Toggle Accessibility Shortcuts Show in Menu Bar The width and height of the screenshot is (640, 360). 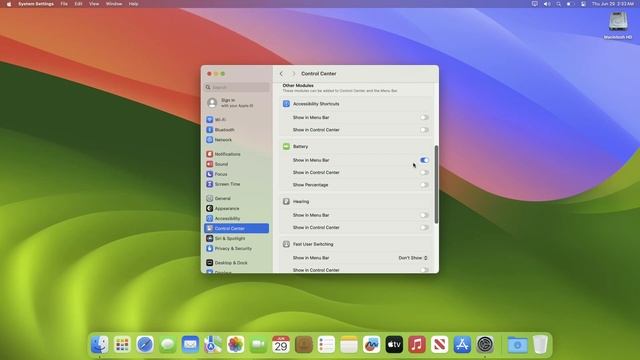point(424,118)
